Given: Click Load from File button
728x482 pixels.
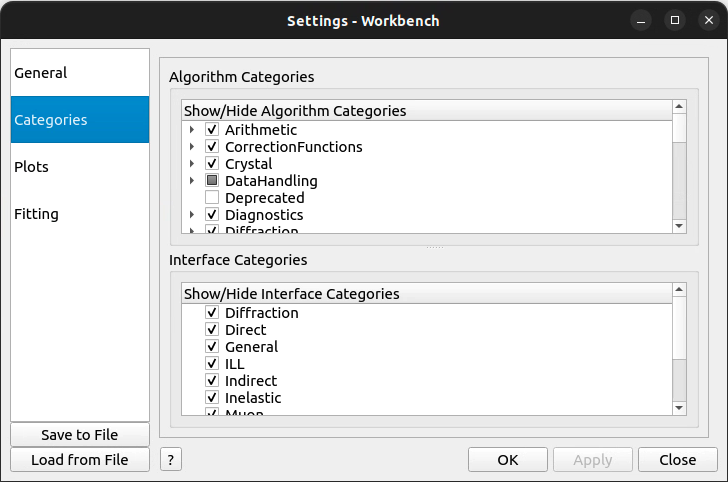Looking at the screenshot, I should pos(80,460).
